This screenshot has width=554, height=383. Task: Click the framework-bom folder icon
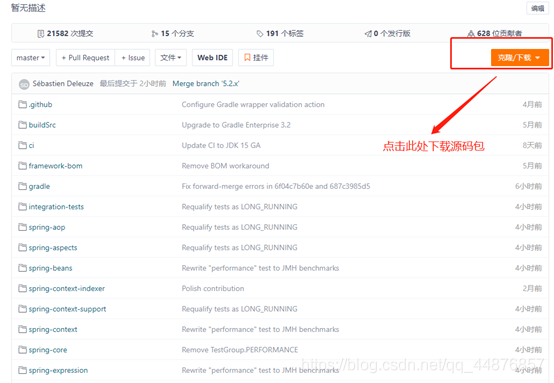(23, 166)
